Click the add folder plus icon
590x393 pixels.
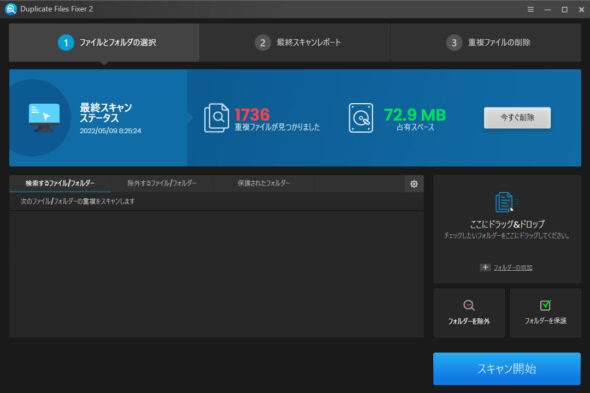485,267
